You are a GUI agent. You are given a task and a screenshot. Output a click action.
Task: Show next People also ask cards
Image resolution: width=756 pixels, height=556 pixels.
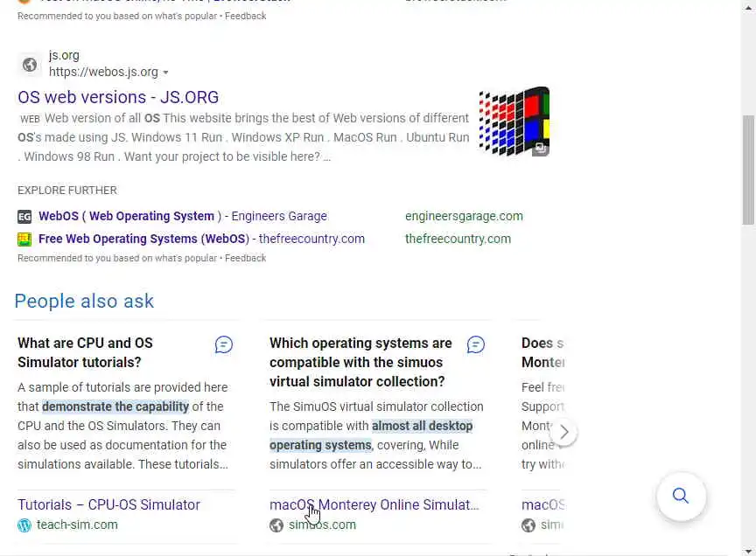(563, 432)
